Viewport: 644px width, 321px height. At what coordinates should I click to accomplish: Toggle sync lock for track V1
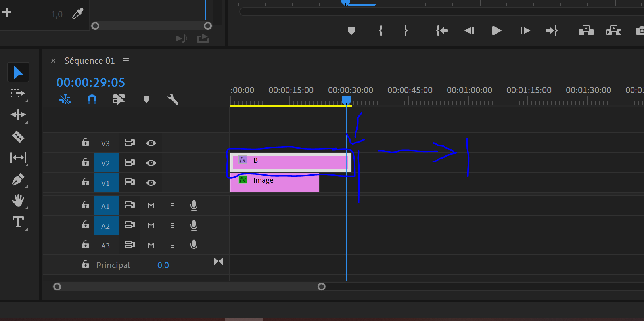[130, 182]
